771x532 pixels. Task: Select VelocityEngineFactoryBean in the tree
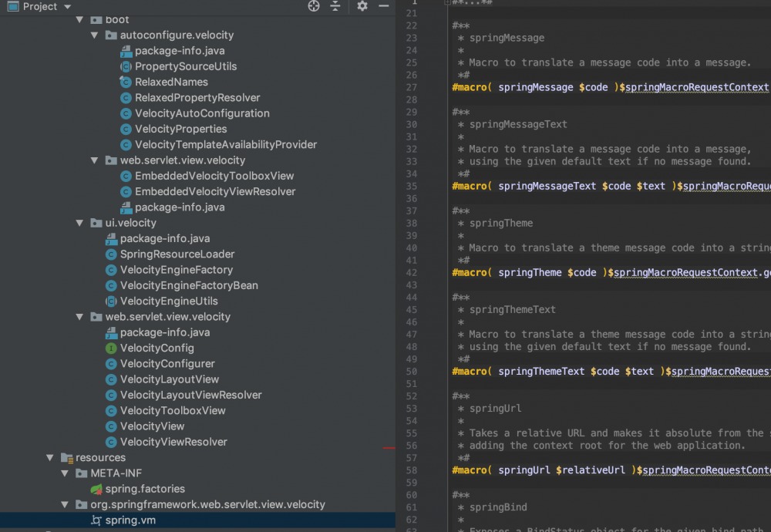pyautogui.click(x=189, y=285)
